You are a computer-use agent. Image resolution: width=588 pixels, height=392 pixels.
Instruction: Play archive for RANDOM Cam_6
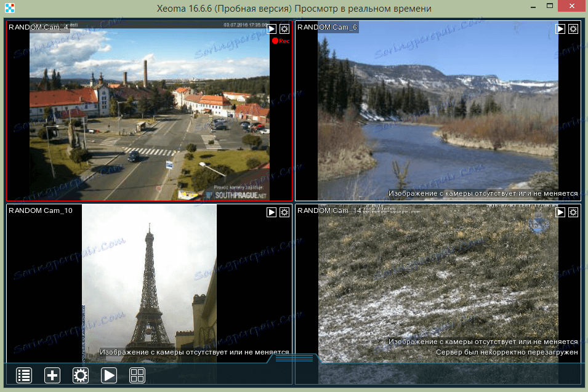coord(560,29)
